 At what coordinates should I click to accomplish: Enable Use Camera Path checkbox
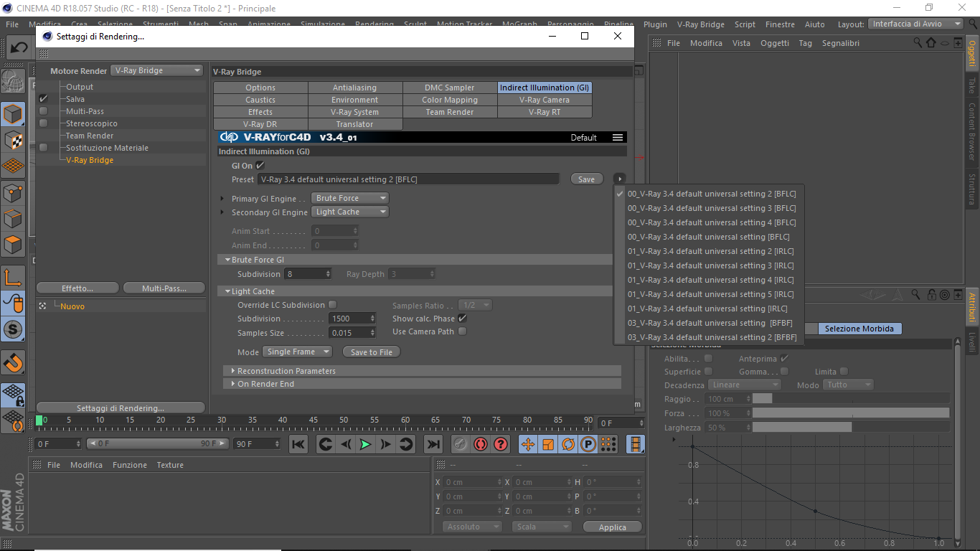click(x=463, y=331)
